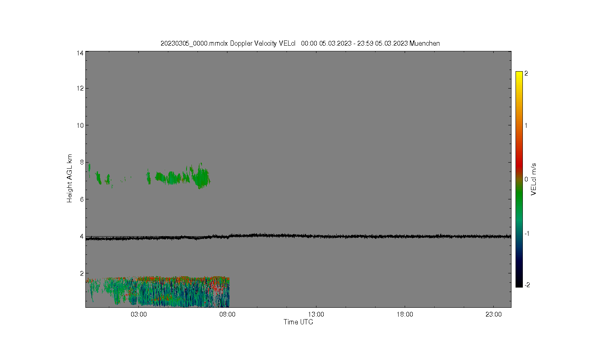Click the colorbar's -2 value label
Image resolution: width=607 pixels, height=364 pixels.
tap(527, 285)
